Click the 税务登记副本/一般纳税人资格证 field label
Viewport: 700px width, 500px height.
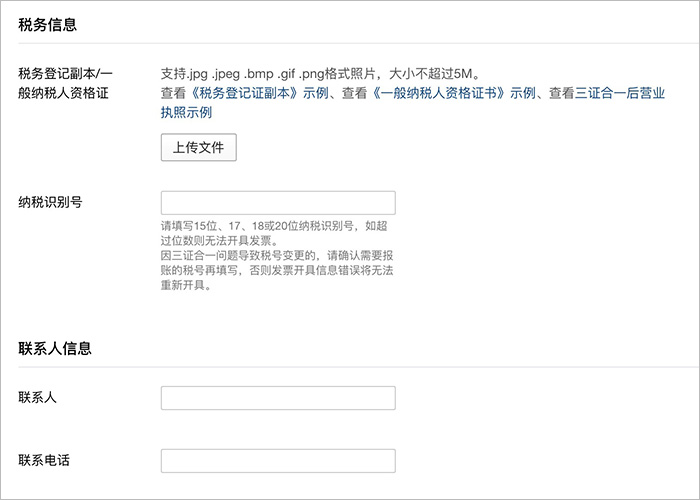tap(67, 83)
